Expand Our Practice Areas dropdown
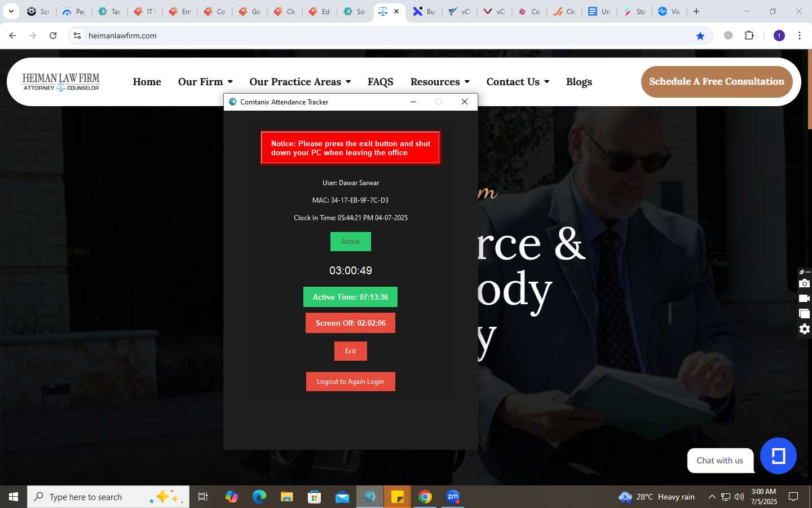Screen dimensions: 812x508 click(x=300, y=82)
